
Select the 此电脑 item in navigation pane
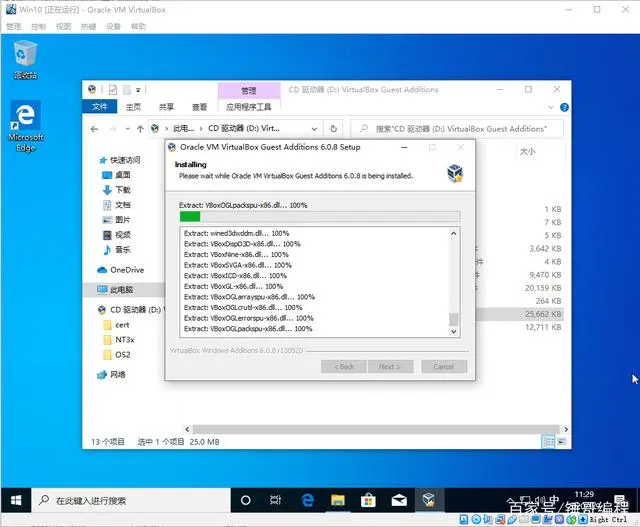[x=121, y=289]
